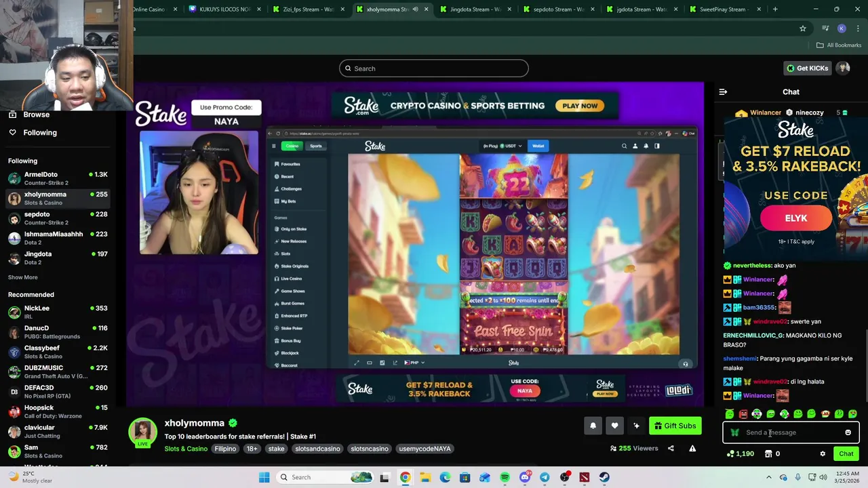
Task: Open Steam from the taskbar
Action: (x=604, y=477)
